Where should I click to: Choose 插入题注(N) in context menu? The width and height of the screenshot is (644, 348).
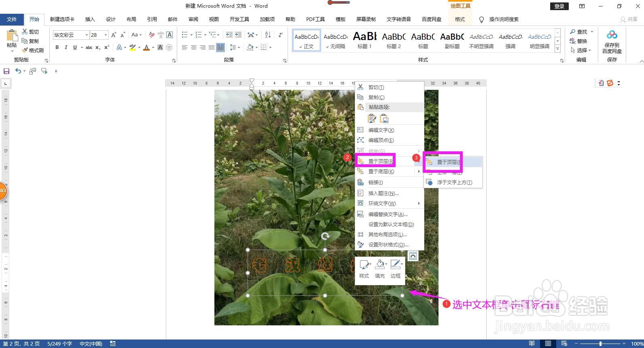389,193
